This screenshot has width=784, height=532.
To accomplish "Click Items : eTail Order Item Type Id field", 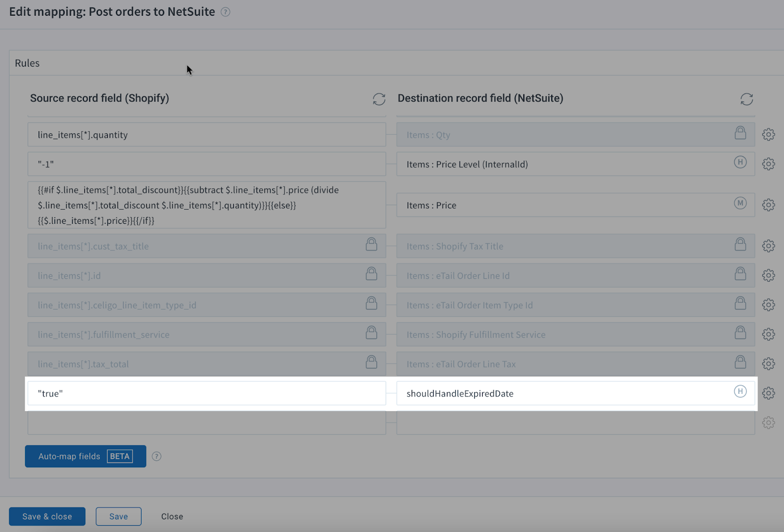I will [x=576, y=305].
